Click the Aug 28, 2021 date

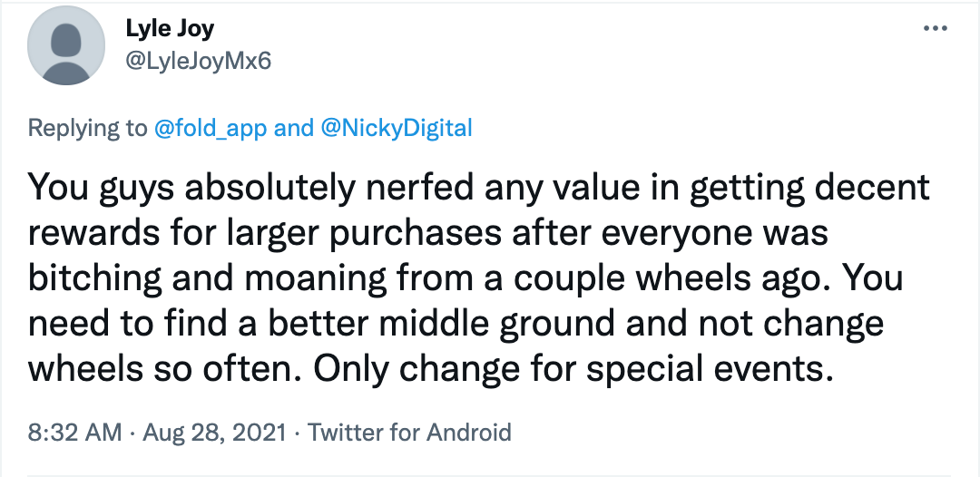[214, 432]
